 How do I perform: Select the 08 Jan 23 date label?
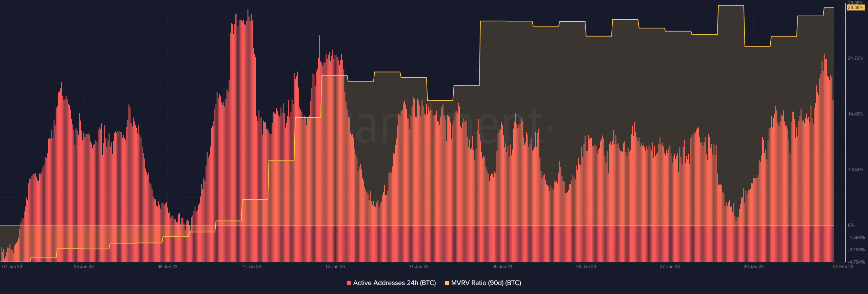pyautogui.click(x=167, y=267)
